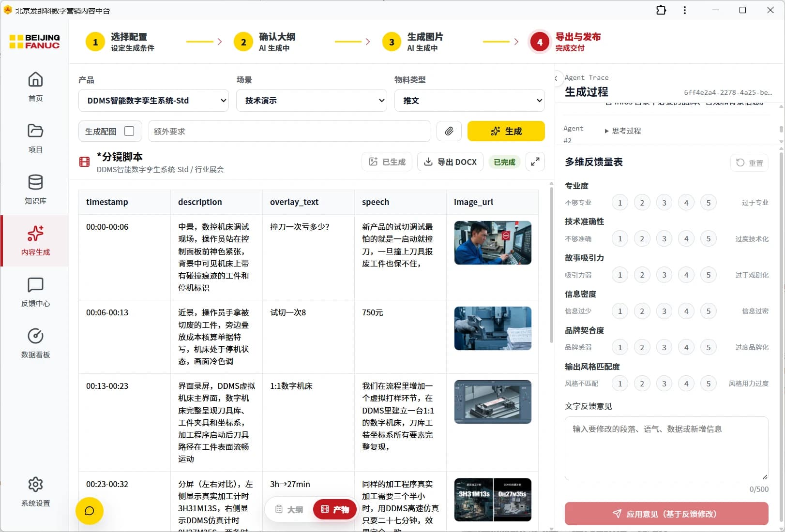785x532 pixels.
Task: Open the three-dot menu in title bar
Action: [x=684, y=10]
